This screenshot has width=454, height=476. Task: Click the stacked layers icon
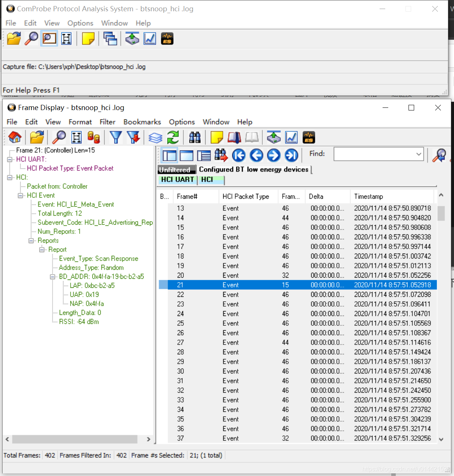[155, 137]
